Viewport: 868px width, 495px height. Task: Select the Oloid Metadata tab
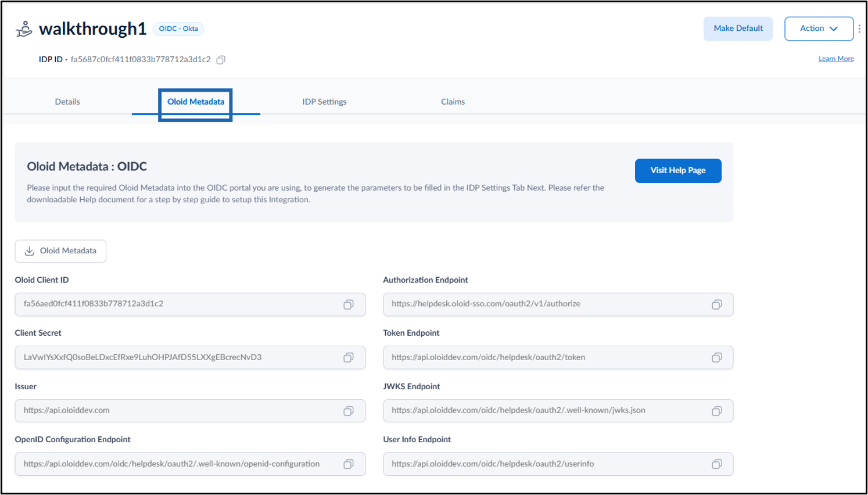[x=196, y=102]
